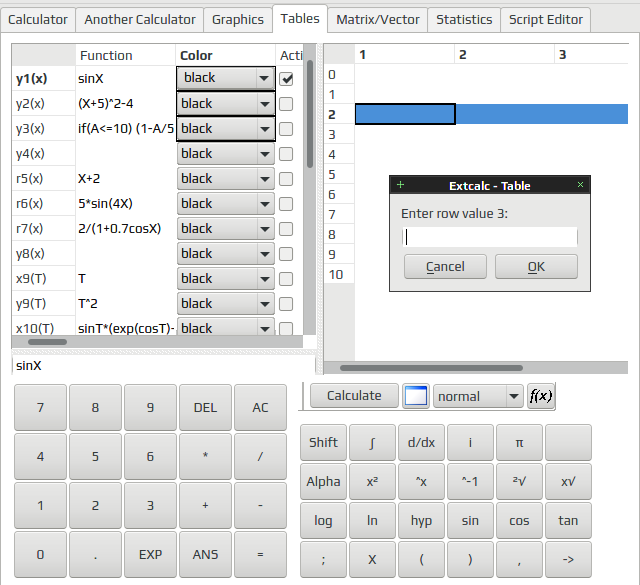Image resolution: width=640 pixels, height=585 pixels.
Task: Click the table window icon next to Calculate
Action: pos(416,396)
